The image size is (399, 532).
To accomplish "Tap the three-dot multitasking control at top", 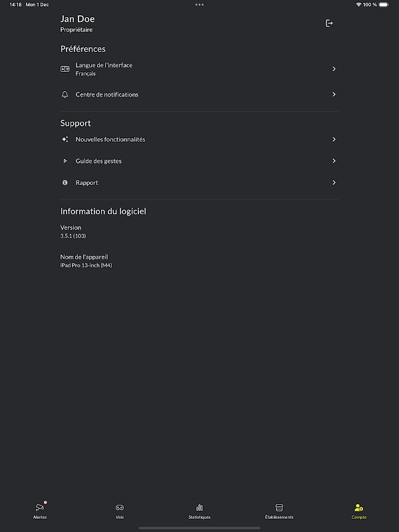I will coord(199,5).
